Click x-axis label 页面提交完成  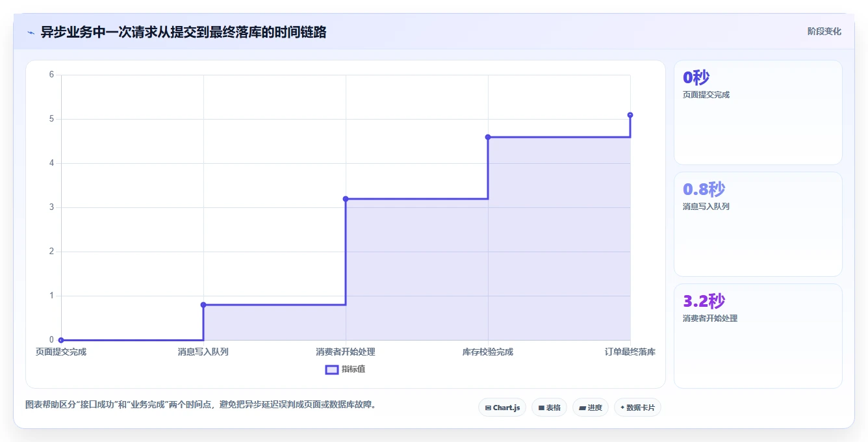(x=61, y=352)
